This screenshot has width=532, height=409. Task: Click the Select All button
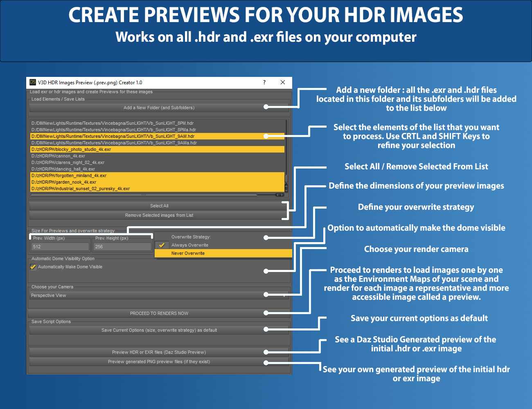click(159, 206)
